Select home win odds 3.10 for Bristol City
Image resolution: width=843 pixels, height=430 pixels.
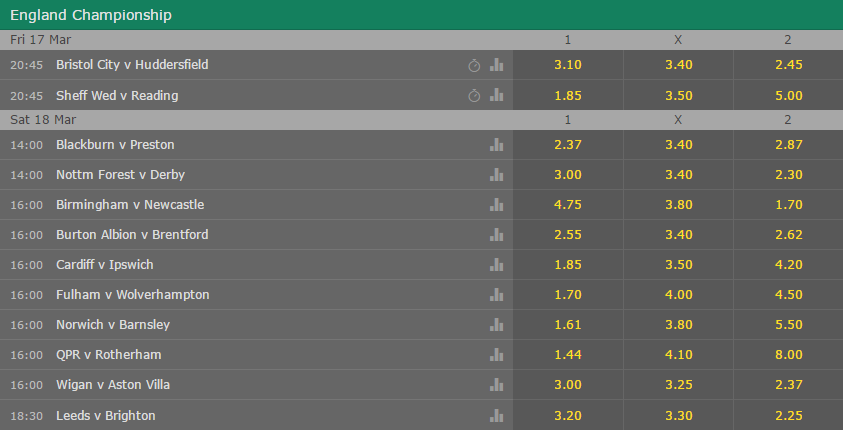[x=568, y=65]
